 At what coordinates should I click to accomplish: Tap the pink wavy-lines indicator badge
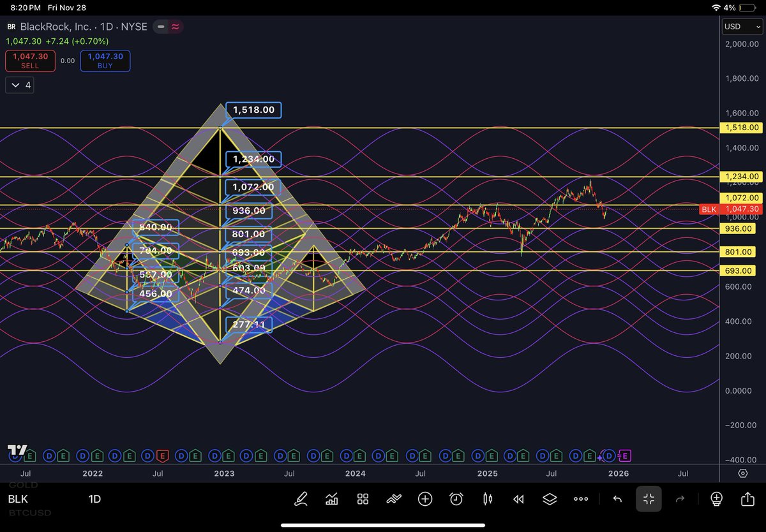click(175, 27)
